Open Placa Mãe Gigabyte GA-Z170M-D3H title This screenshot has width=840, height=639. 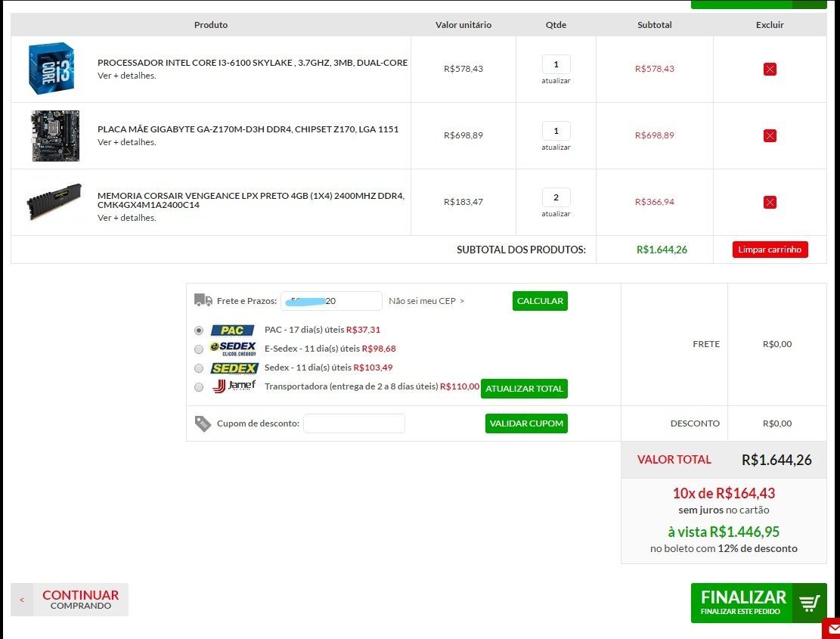tap(248, 129)
